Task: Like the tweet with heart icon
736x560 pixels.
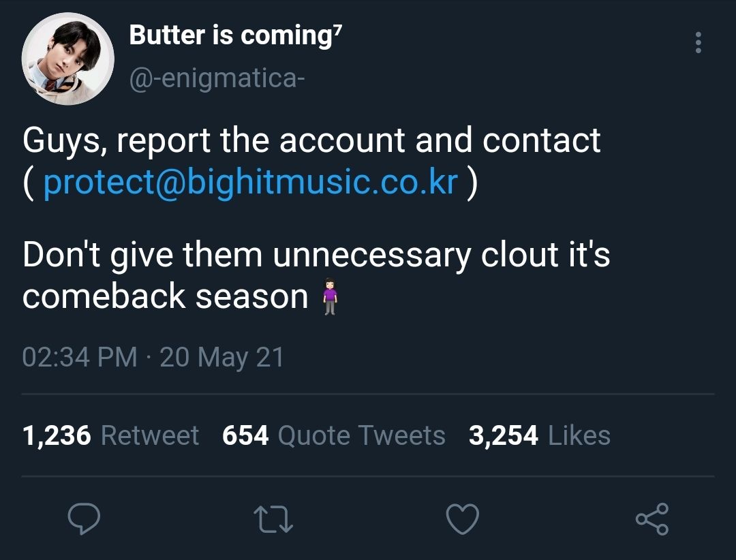Action: click(x=462, y=518)
